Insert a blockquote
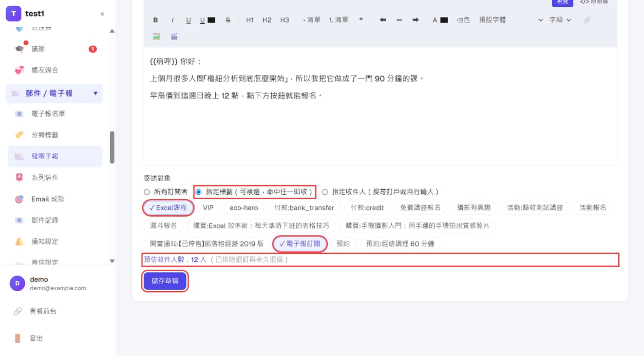This screenshot has height=356, width=644. 361,20
